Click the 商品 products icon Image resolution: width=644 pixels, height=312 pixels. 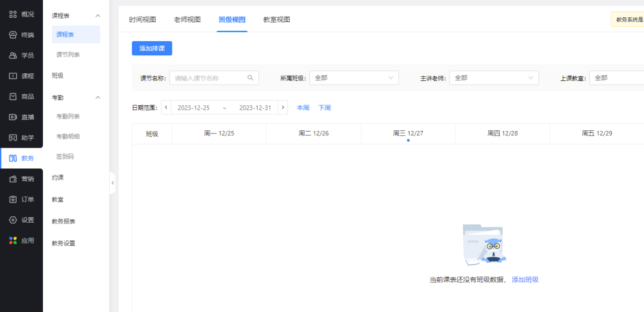pos(13,96)
